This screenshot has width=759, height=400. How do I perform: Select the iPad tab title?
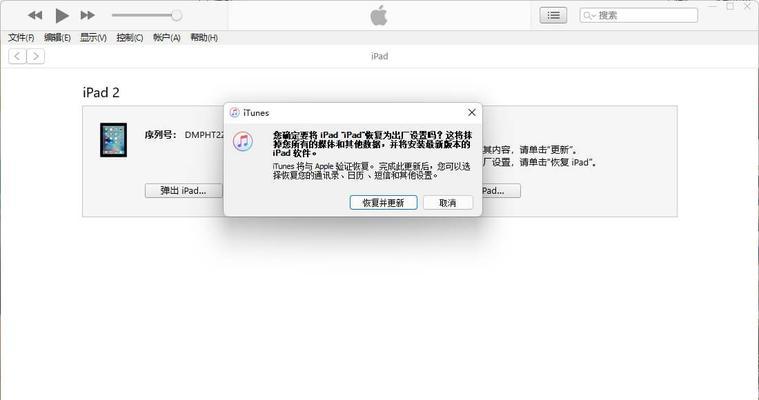tap(380, 56)
